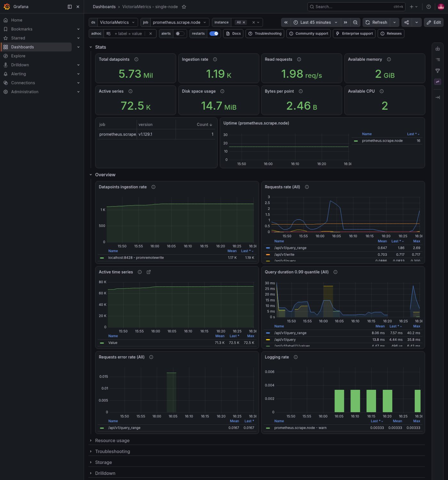This screenshot has height=480, width=448.
Task: Open Bookmarks in sidebar
Action: tap(22, 29)
